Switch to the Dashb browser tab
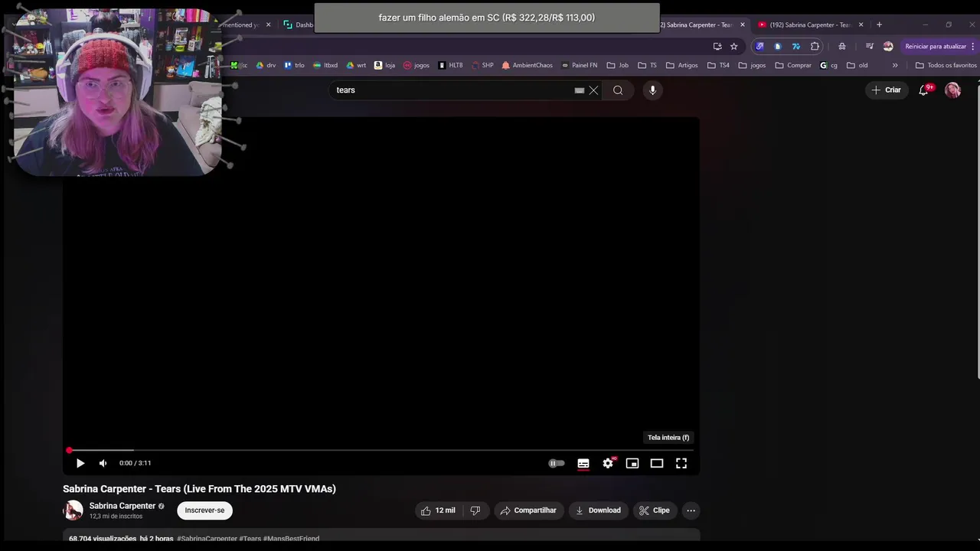Image resolution: width=980 pixels, height=551 pixels. 299,24
